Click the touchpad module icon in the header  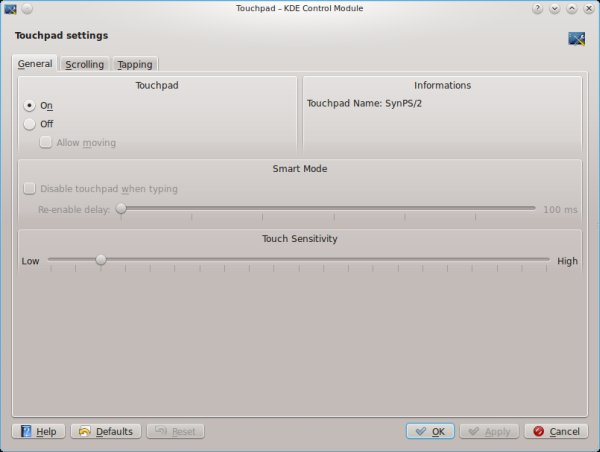pyautogui.click(x=576, y=39)
